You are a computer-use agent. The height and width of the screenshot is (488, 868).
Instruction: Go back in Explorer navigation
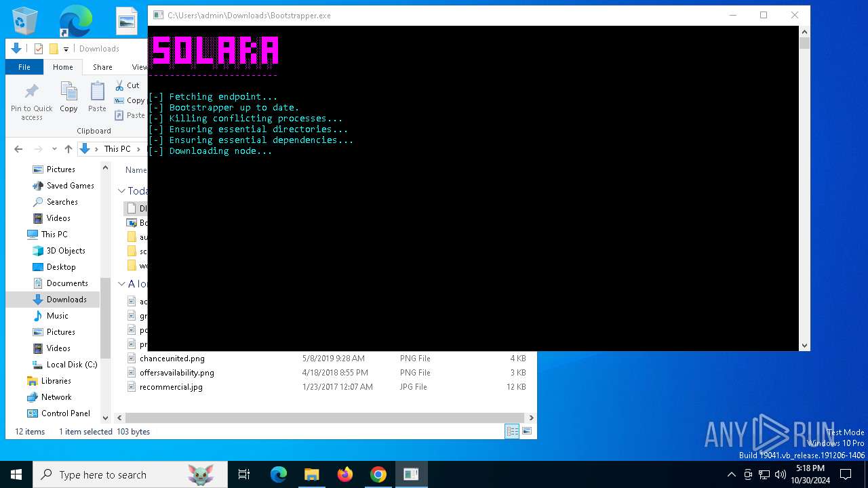18,149
